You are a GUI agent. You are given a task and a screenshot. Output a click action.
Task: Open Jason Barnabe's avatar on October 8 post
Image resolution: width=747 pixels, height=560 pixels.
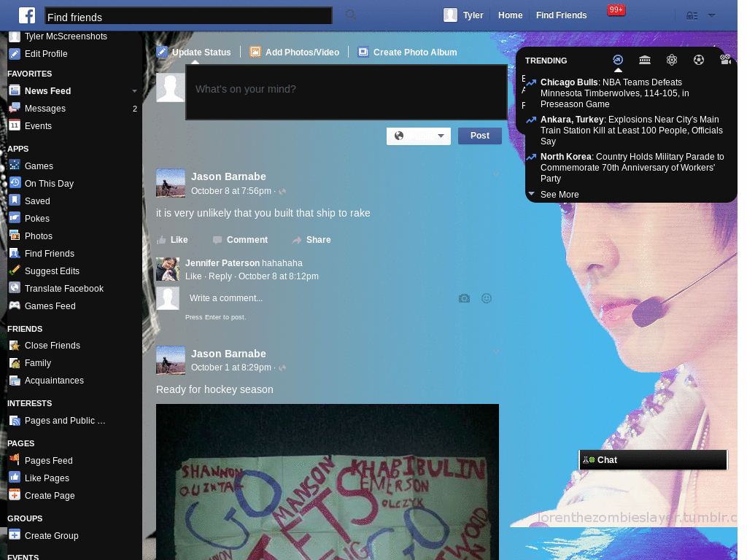171,183
